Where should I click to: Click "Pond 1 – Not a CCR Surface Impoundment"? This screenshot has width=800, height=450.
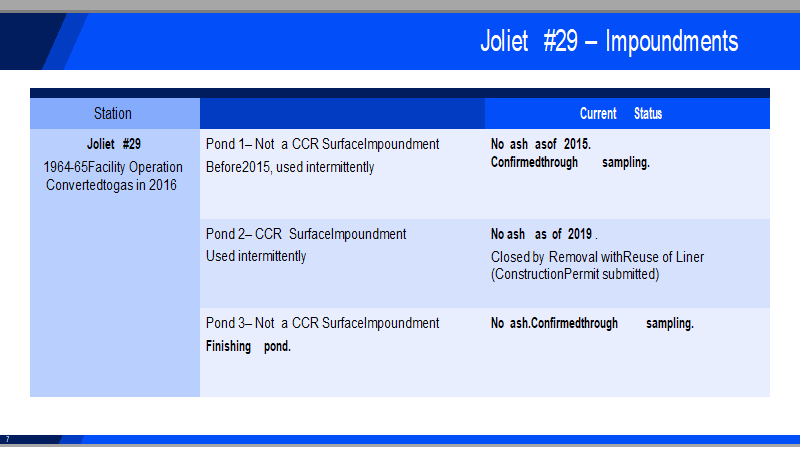[x=322, y=144]
